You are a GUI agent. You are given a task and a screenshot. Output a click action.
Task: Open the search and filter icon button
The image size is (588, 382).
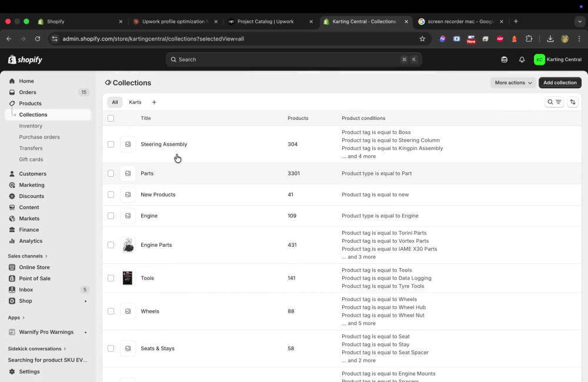point(554,102)
